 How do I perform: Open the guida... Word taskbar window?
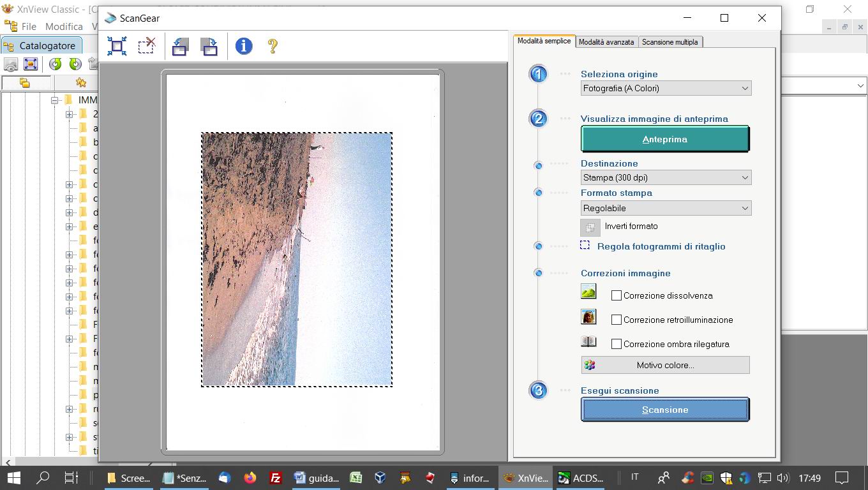tap(317, 477)
